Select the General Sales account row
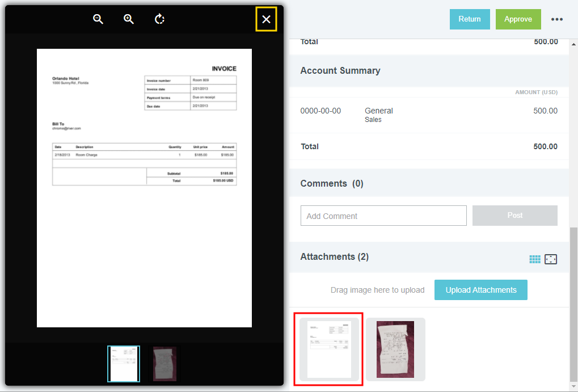The image size is (578, 392). tap(428, 115)
